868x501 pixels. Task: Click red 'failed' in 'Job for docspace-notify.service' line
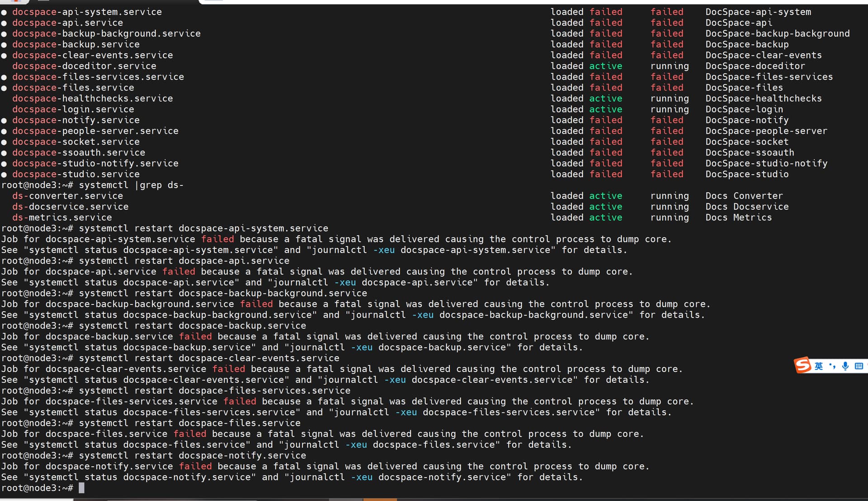(195, 467)
